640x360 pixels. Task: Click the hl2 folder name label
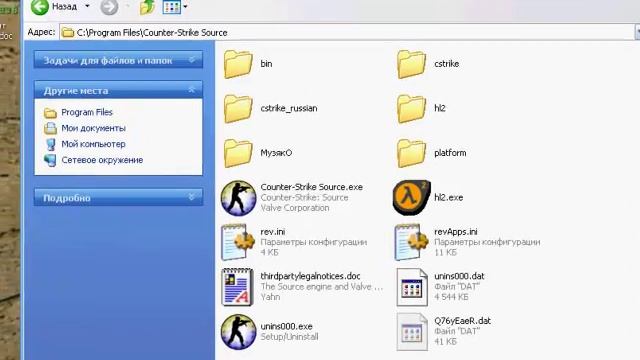coord(440,108)
